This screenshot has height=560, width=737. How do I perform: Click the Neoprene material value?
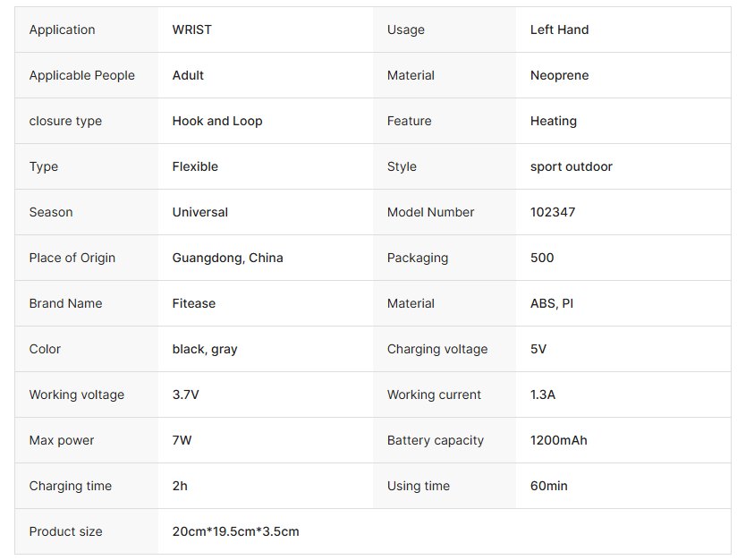(x=559, y=75)
